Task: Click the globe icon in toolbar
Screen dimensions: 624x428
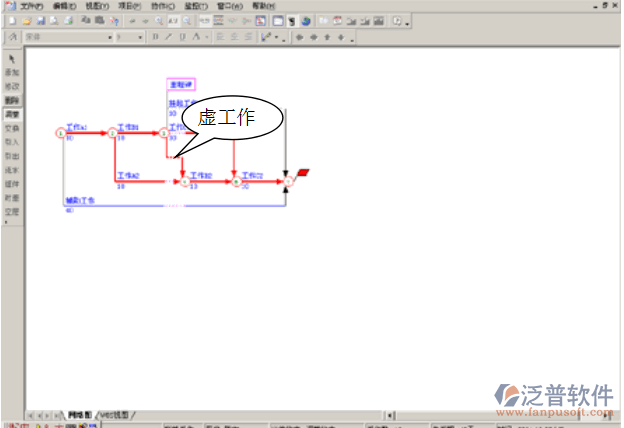Action: click(x=305, y=20)
